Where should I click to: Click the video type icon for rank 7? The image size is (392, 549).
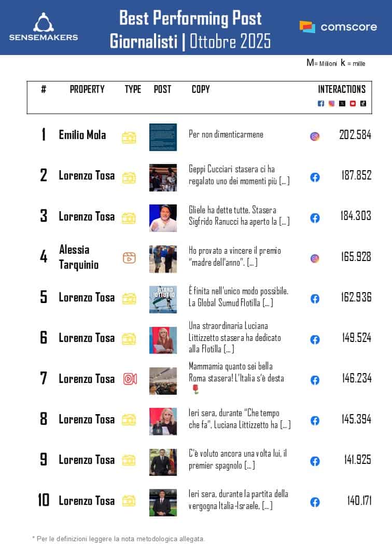(130, 379)
